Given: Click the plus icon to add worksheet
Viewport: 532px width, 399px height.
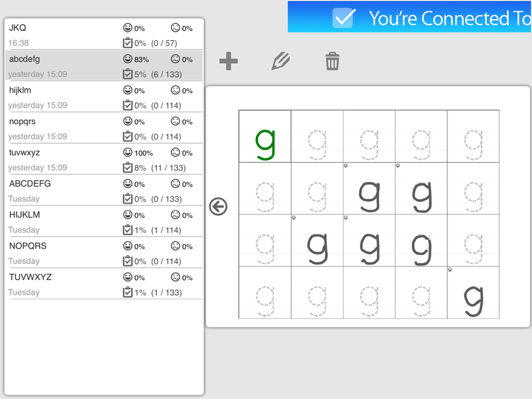Looking at the screenshot, I should click(228, 61).
